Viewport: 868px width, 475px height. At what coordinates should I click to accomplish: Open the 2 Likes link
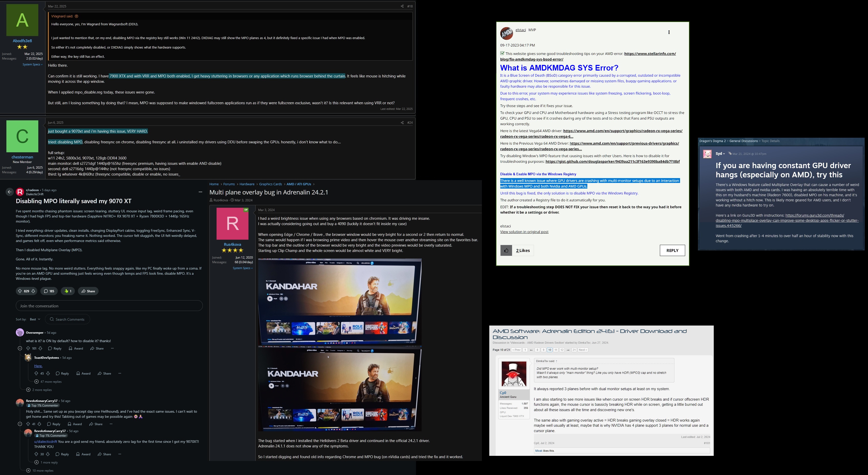(x=523, y=250)
